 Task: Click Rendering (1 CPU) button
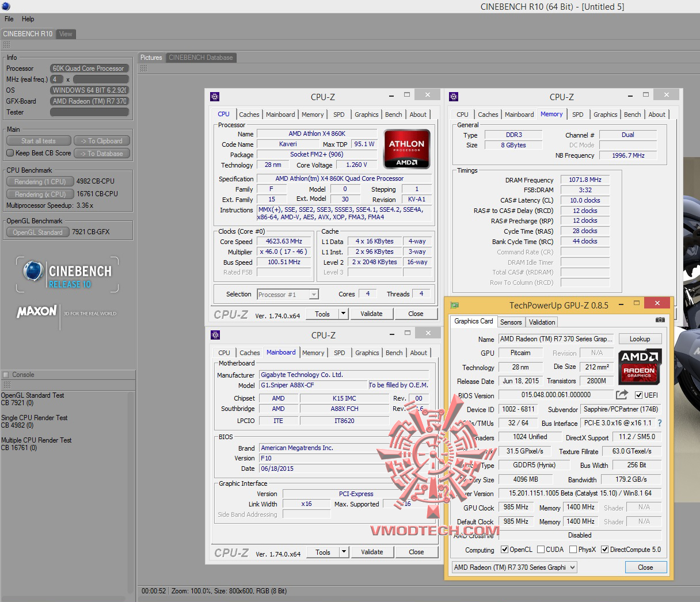point(40,181)
